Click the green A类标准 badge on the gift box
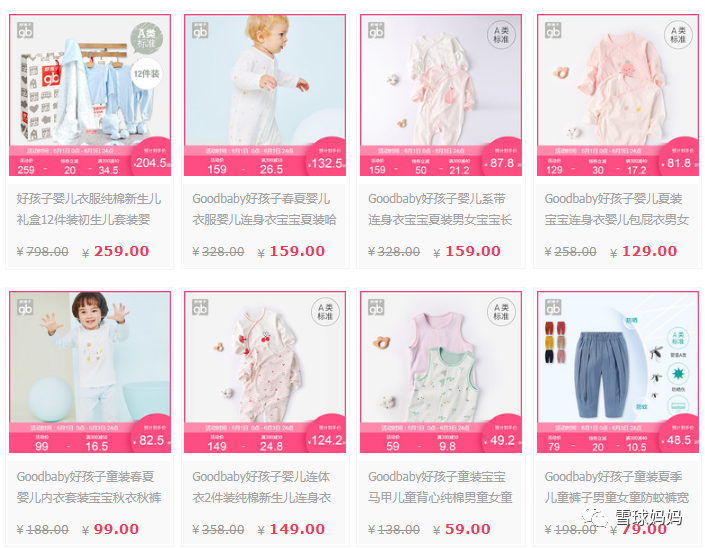This screenshot has height=548, width=705. [147, 38]
